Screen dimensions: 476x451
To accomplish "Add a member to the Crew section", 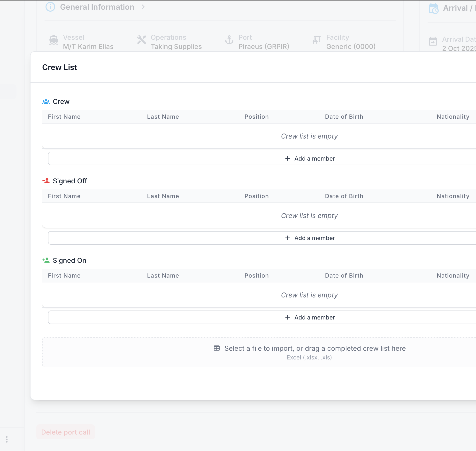I will [x=310, y=159].
